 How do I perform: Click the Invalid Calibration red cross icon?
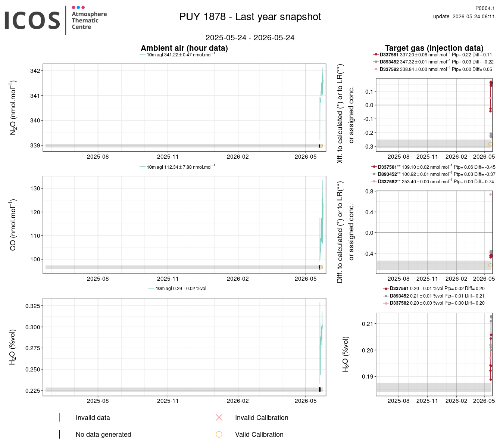[x=219, y=417]
